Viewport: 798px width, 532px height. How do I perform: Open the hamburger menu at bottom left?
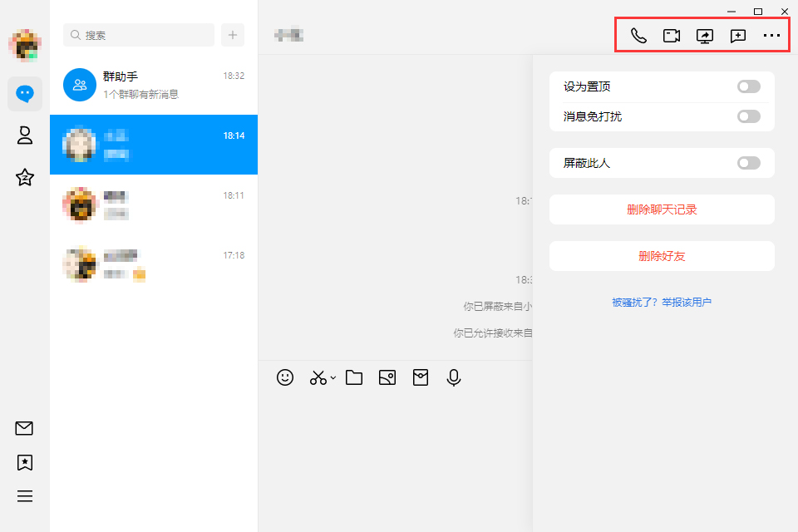pos(24,496)
